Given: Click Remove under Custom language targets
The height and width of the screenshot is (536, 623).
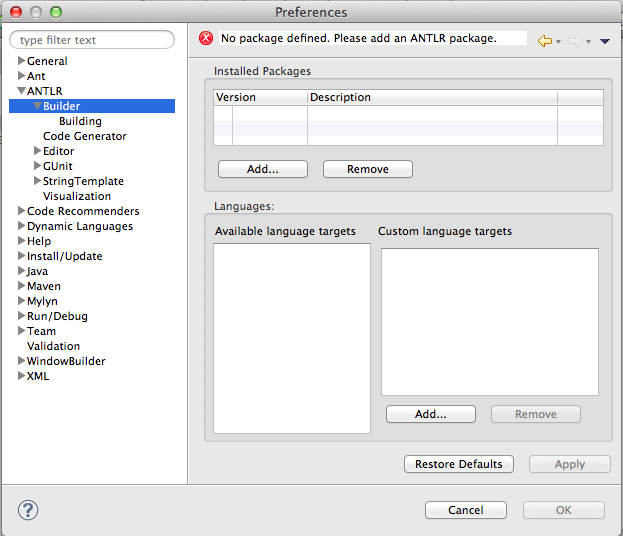Looking at the screenshot, I should pyautogui.click(x=536, y=414).
